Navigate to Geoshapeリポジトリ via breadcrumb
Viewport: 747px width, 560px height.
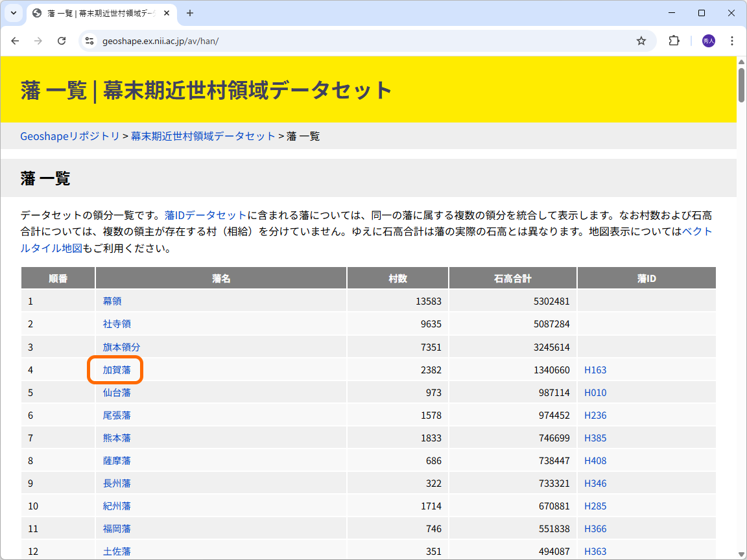coord(69,136)
